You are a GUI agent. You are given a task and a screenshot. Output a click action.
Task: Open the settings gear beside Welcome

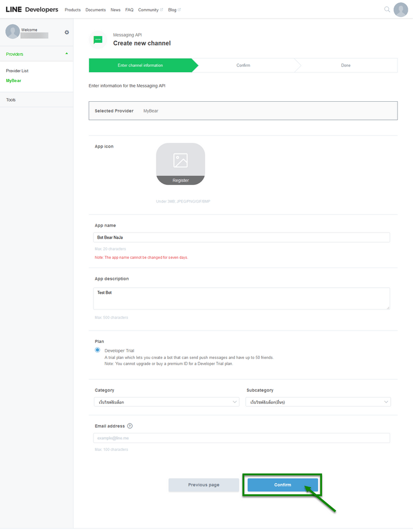(67, 32)
